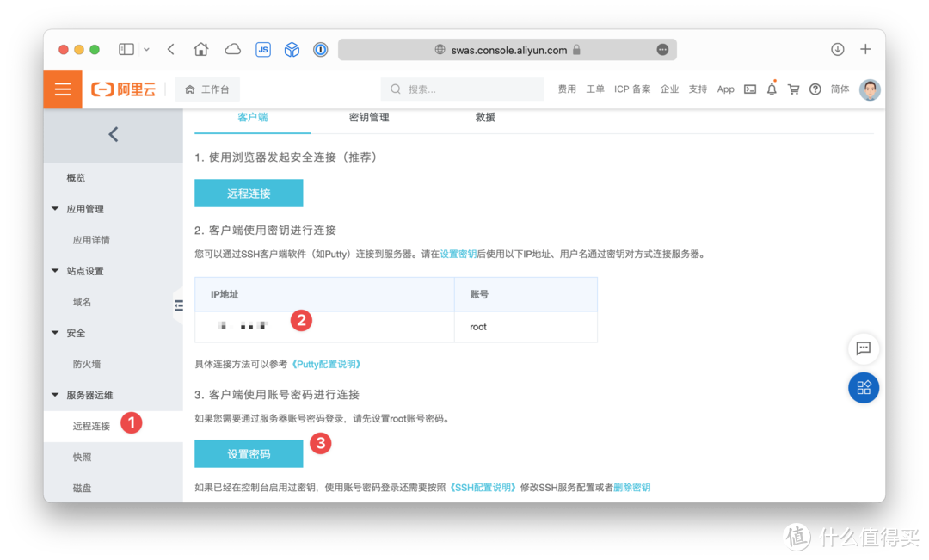Viewport: 929px width, 560px height.
Task: Open the help question mark icon
Action: click(x=815, y=89)
